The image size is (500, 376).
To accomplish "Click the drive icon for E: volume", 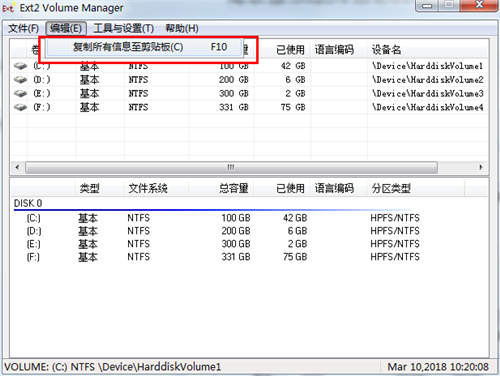I will (x=20, y=94).
